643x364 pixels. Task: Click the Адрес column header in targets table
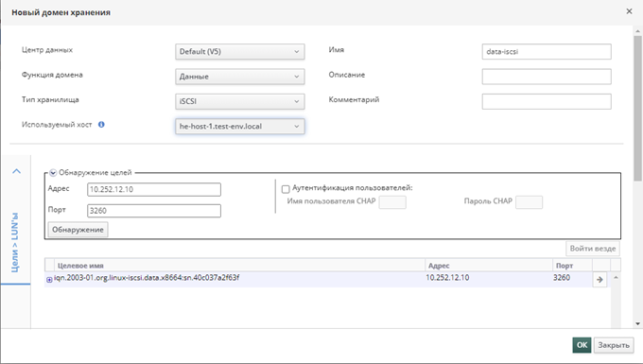[x=489, y=266]
